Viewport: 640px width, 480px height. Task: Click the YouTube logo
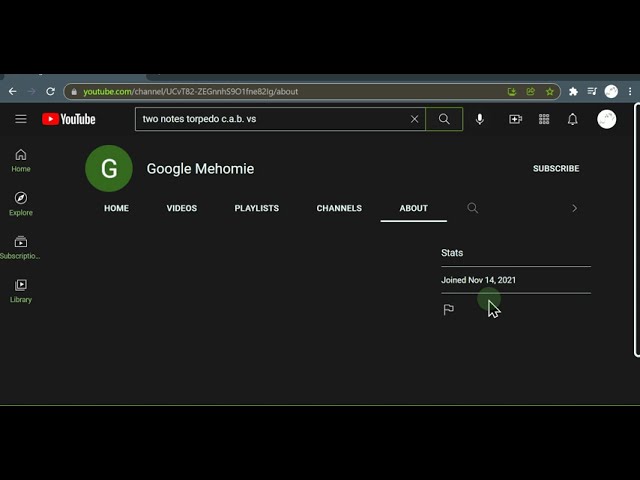click(69, 119)
